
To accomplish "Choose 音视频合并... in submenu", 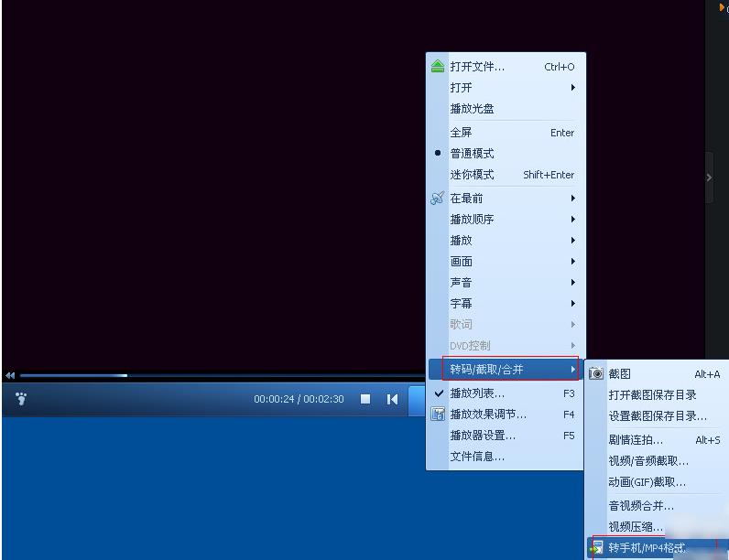I will (x=657, y=505).
